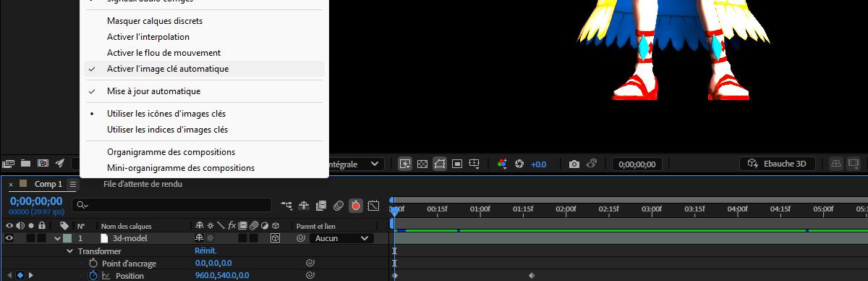The image size is (868, 281).
Task: Select Utiliser les icônes d'images clés
Action: point(204,114)
